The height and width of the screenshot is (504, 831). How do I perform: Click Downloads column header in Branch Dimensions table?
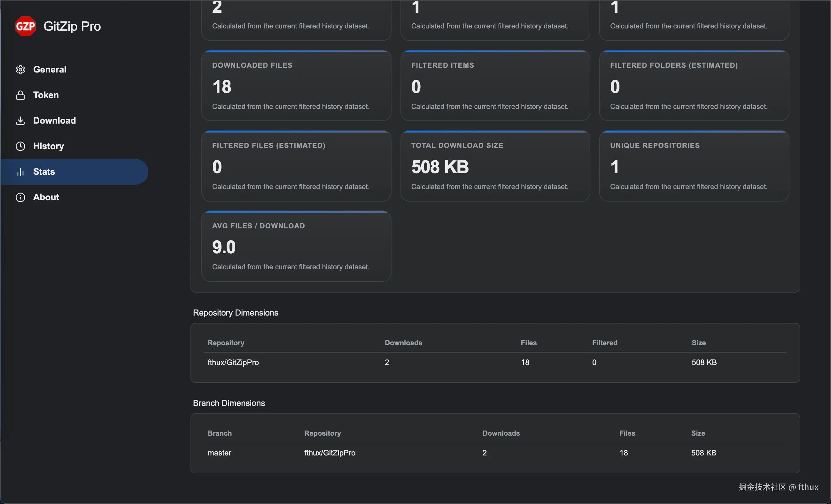(501, 433)
